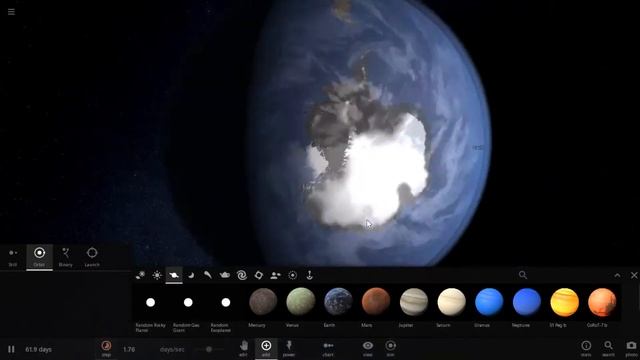Select the Still placement mode
This screenshot has height=360, width=640.
point(13,257)
